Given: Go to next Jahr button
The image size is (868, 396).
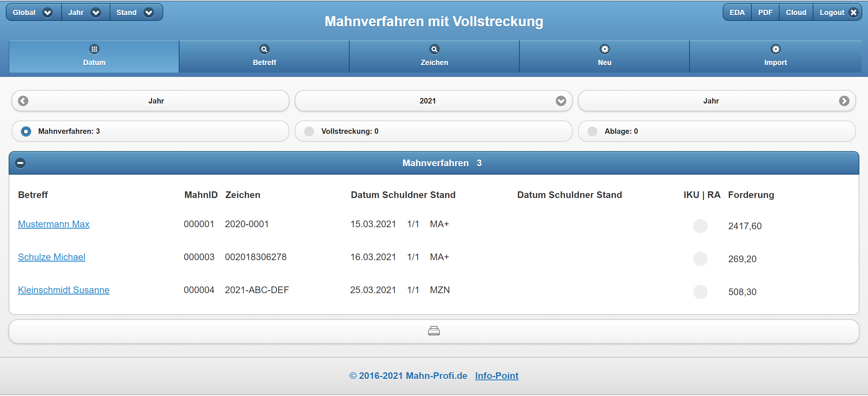Looking at the screenshot, I should coord(717,101).
